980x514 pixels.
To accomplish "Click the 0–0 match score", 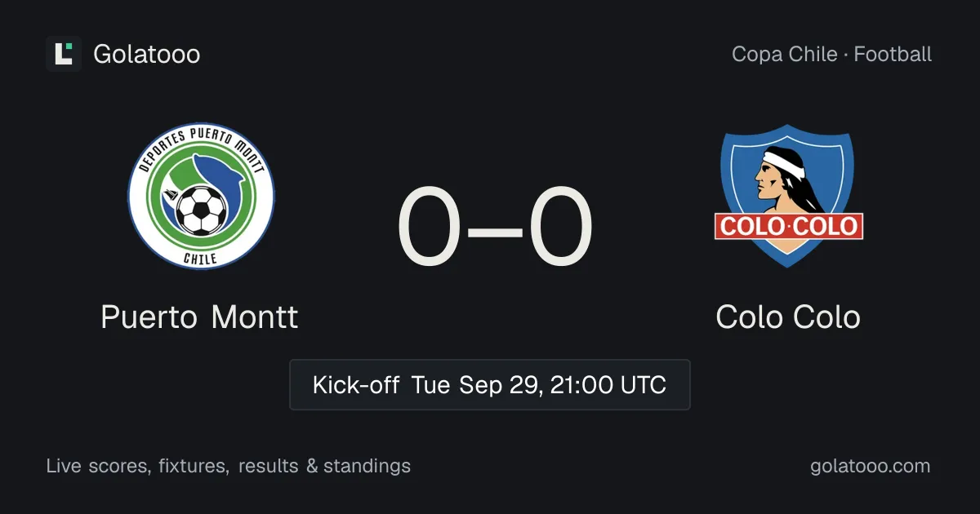I will pyautogui.click(x=495, y=228).
